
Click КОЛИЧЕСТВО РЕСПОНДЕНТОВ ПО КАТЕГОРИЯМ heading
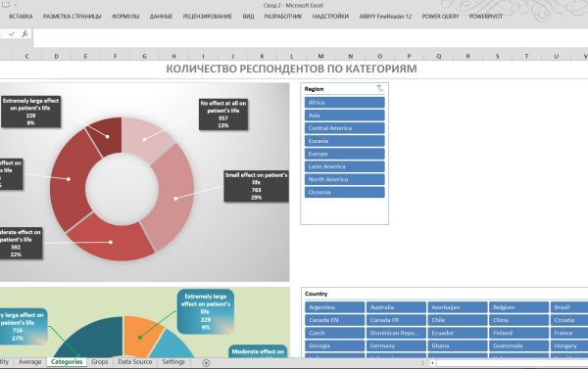coord(291,69)
